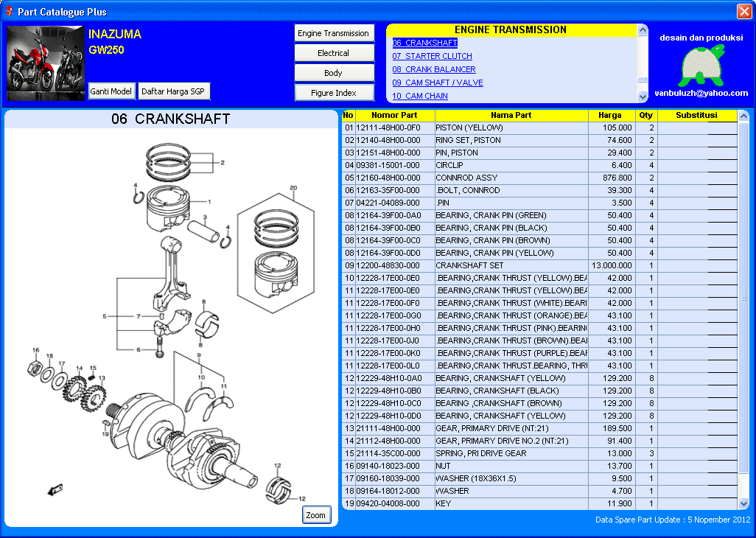
Task: Click the Nama Part column header
Action: 511,115
